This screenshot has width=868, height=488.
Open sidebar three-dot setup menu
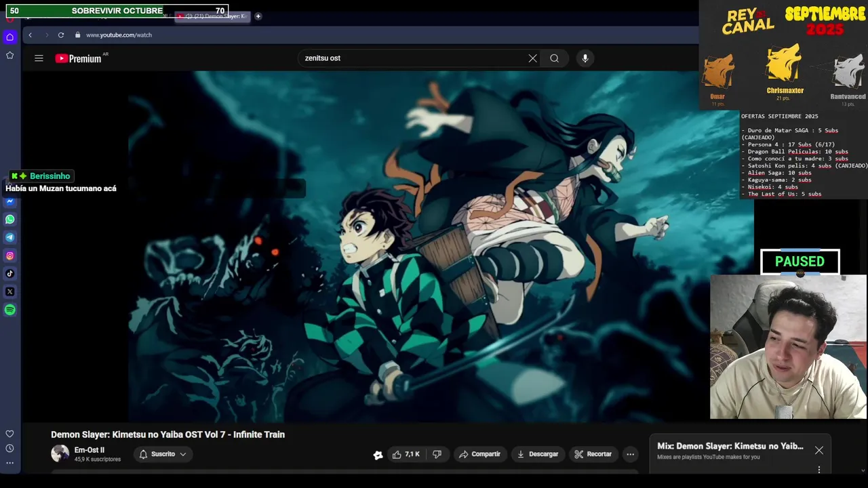coord(9,463)
